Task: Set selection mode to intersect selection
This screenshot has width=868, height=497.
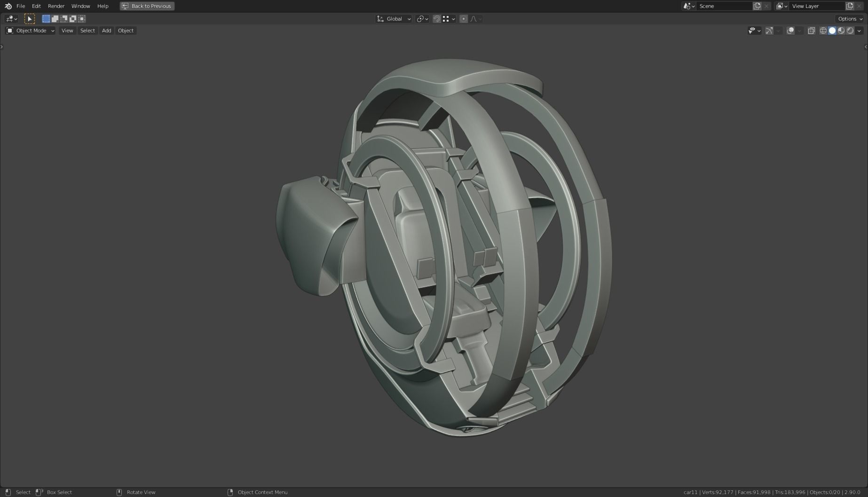Action: tap(82, 19)
